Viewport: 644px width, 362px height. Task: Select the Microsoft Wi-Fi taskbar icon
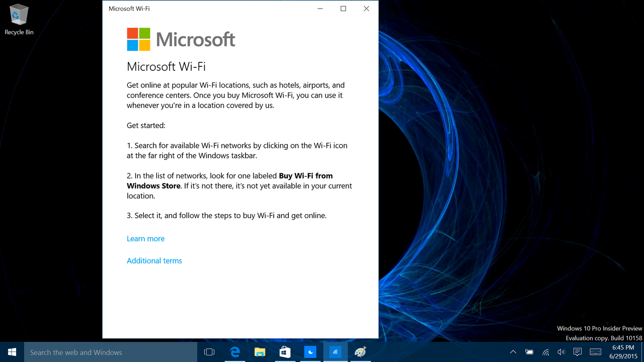[335, 352]
